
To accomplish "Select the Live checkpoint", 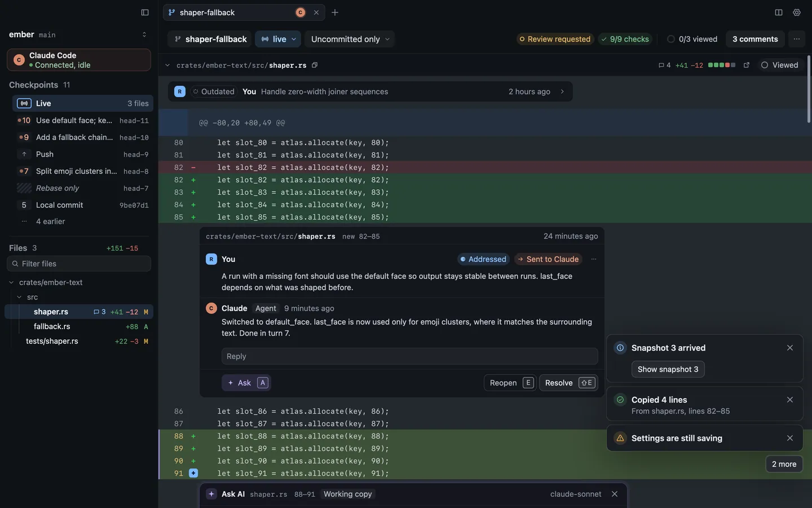I will point(83,103).
